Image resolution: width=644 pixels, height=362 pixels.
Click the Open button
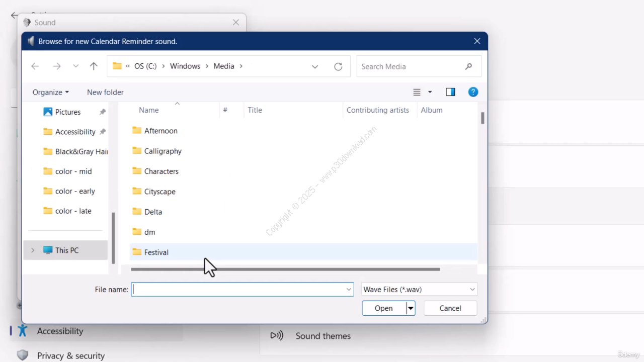[x=383, y=308]
